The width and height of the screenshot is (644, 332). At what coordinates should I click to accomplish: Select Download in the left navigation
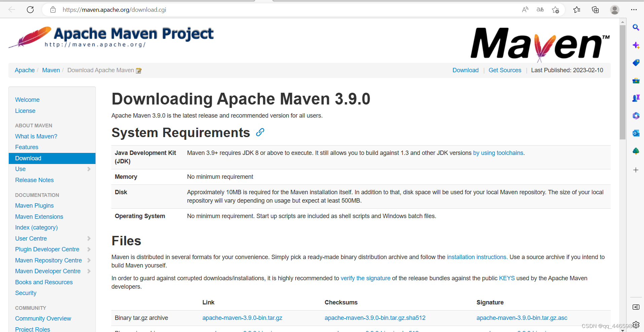pos(52,158)
